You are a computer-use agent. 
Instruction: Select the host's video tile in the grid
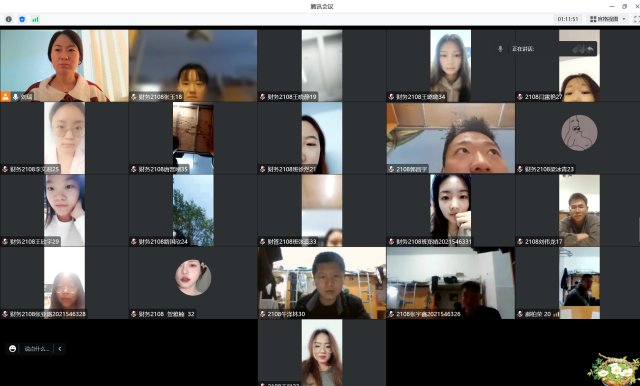point(64,65)
